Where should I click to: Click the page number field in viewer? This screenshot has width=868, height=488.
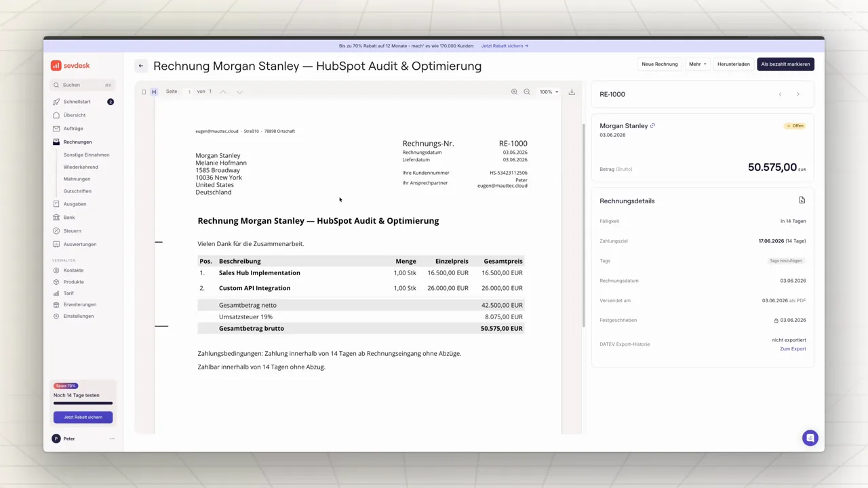(x=189, y=91)
